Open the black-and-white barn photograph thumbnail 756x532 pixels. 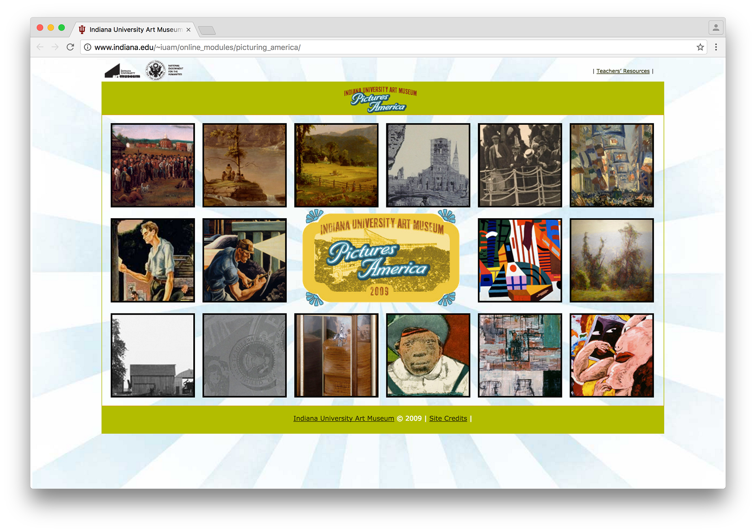[153, 355]
